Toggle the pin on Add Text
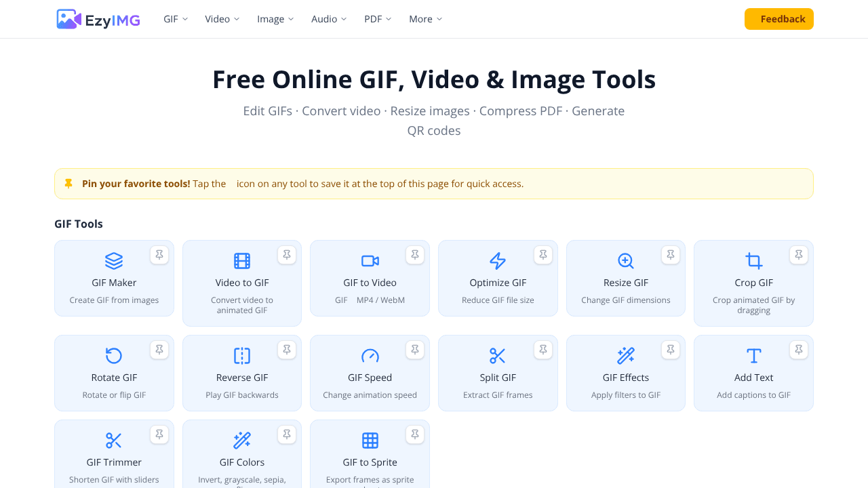This screenshot has height=488, width=868. 799,350
